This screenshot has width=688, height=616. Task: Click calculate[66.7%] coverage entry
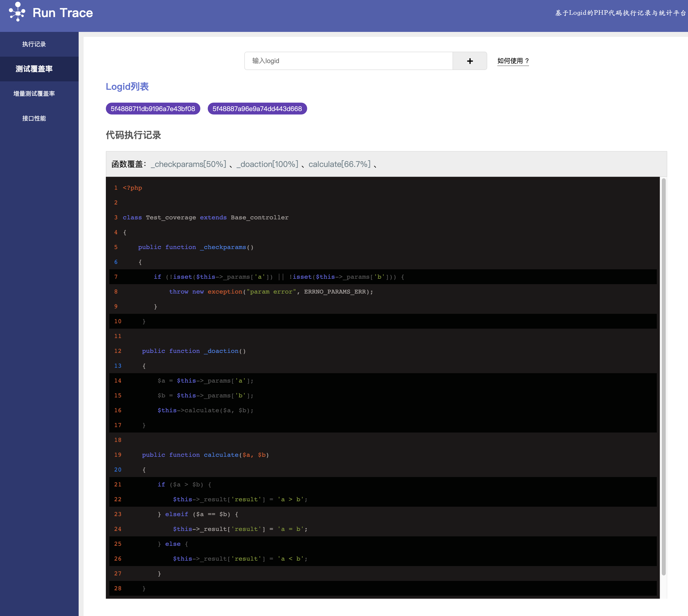point(340,164)
